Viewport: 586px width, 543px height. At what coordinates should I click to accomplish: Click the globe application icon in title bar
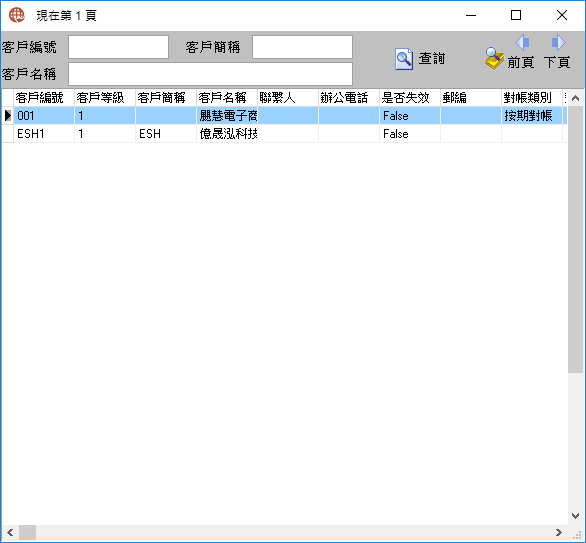click(17, 15)
